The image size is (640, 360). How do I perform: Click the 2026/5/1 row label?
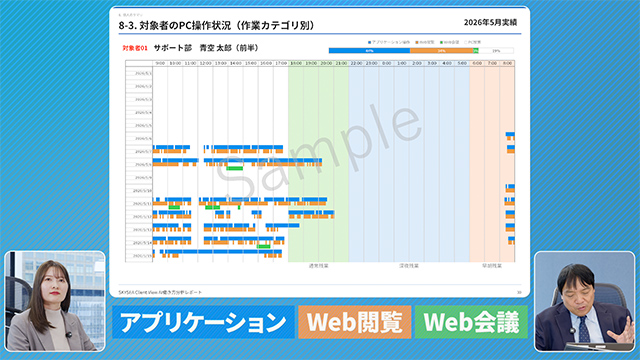pos(143,73)
